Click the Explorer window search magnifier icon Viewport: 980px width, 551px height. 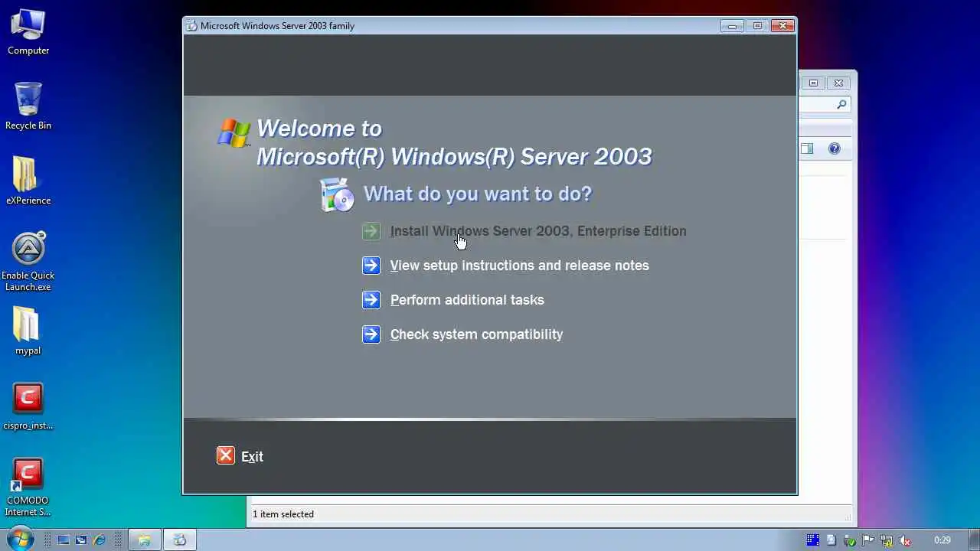[841, 104]
